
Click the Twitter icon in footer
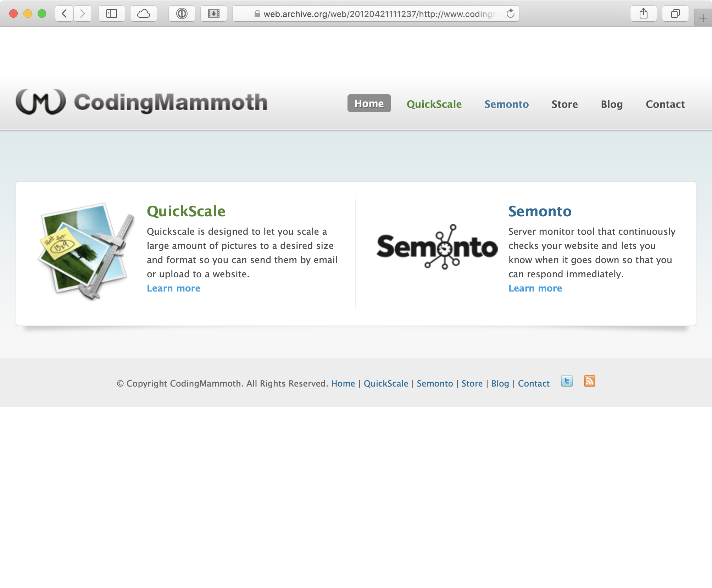[x=567, y=381]
